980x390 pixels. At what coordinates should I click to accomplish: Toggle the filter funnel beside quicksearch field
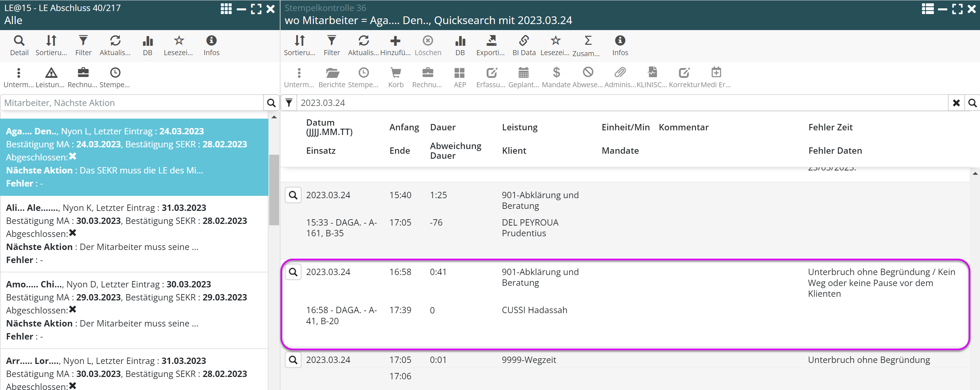[x=289, y=103]
